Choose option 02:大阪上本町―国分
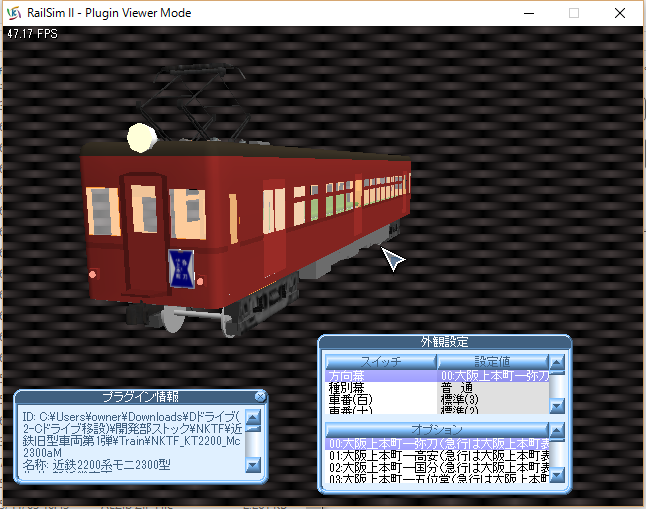 click(437, 467)
